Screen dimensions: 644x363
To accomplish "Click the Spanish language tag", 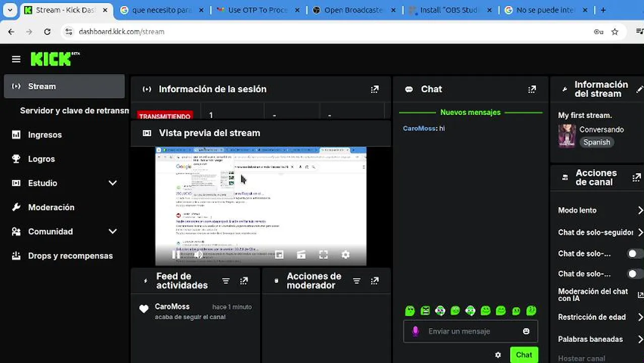I will 597,142.
